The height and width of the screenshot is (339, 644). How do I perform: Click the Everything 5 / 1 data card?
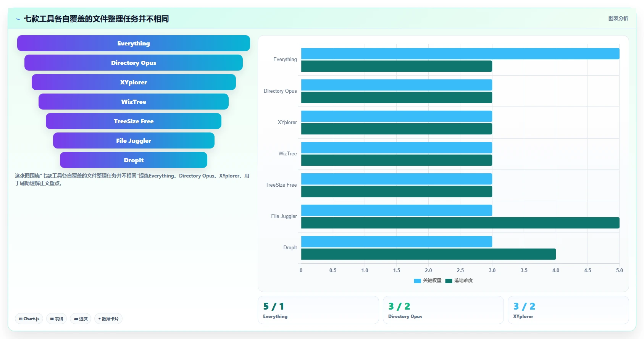coord(318,310)
